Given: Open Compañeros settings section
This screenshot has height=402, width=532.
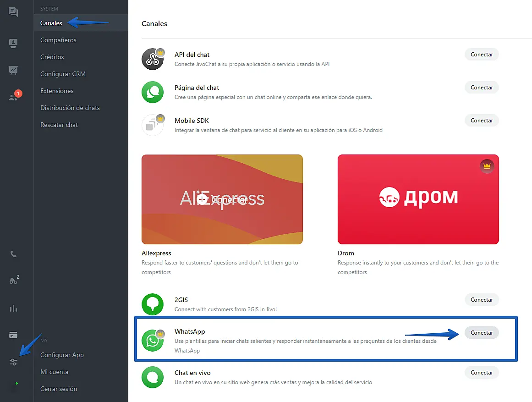Looking at the screenshot, I should click(58, 40).
